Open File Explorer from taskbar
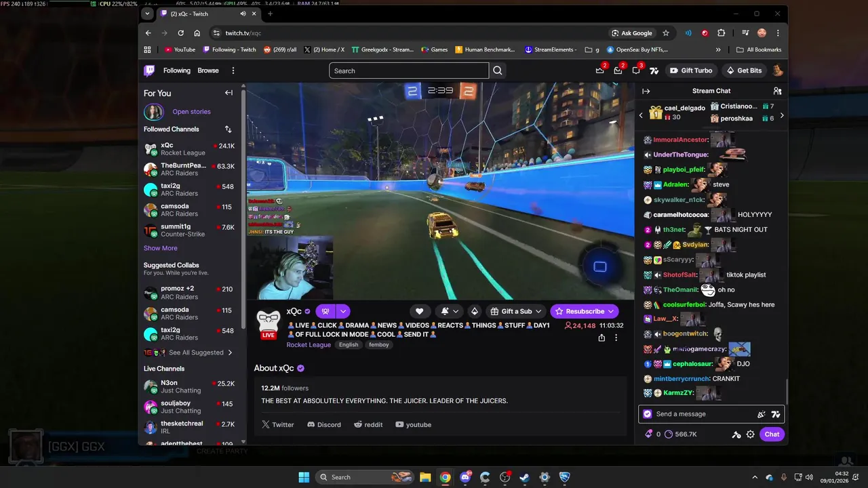Screen dimensions: 868x488 click(x=425, y=477)
